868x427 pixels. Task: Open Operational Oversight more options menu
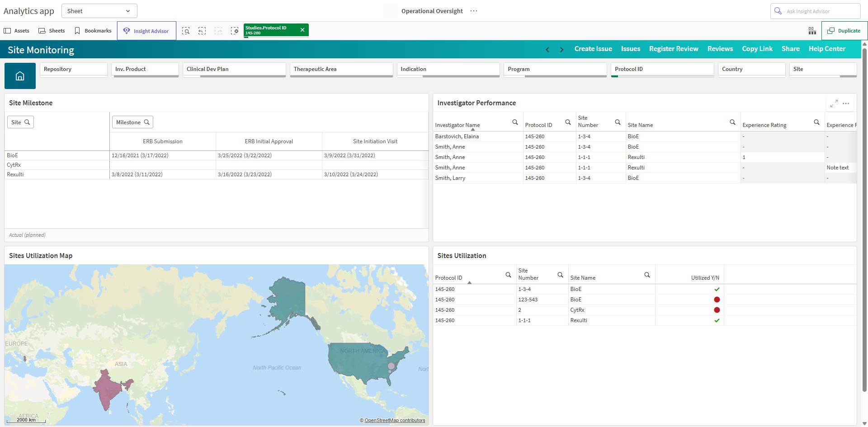click(x=474, y=11)
